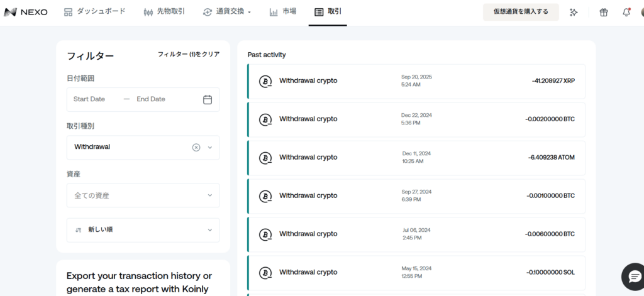Open the calendar date picker icon
Viewport: 644px width, 296px height.
click(208, 99)
